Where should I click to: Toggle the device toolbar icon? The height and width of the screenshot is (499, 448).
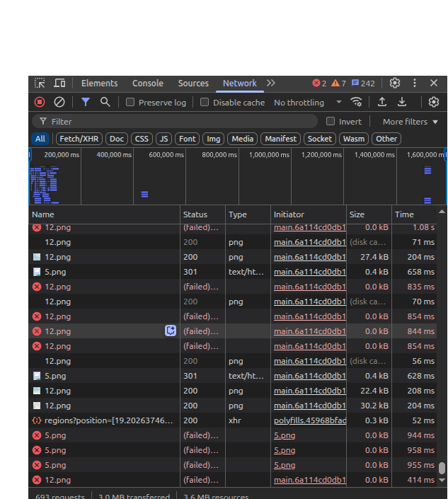(x=59, y=84)
